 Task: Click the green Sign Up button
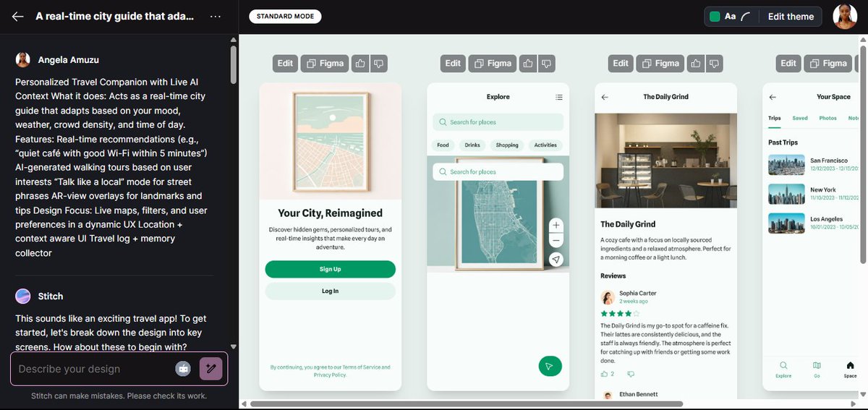(330, 269)
